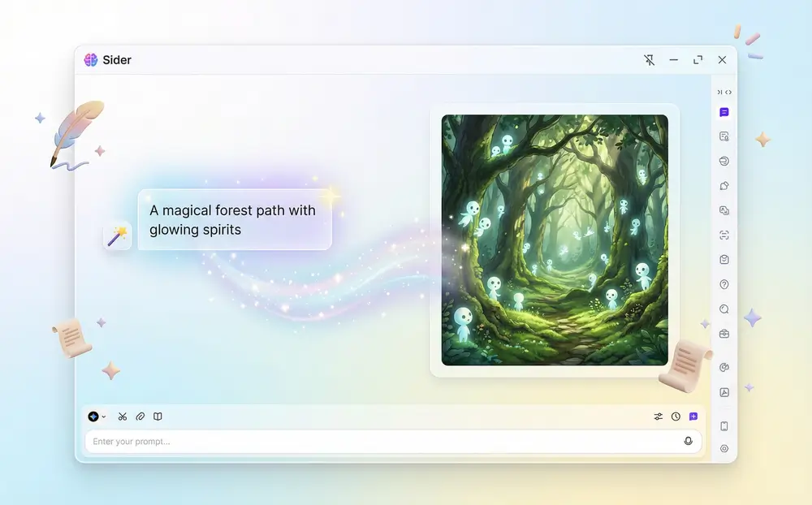The height and width of the screenshot is (505, 812).
Task: Minimize the Sider window
Action: (673, 60)
